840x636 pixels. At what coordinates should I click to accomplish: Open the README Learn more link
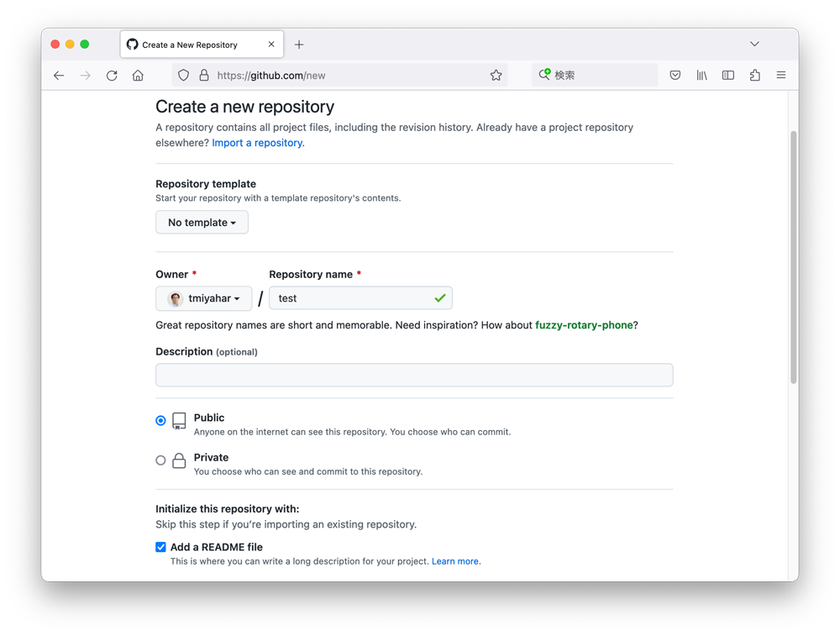456,561
